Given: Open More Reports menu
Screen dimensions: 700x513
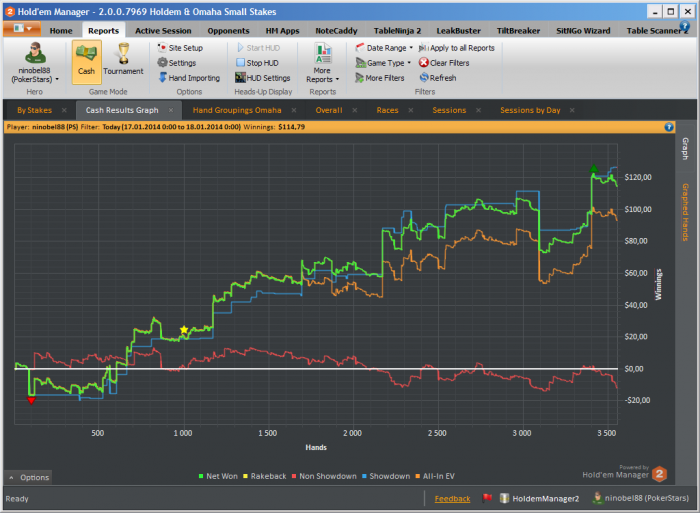Looking at the screenshot, I should 322,63.
